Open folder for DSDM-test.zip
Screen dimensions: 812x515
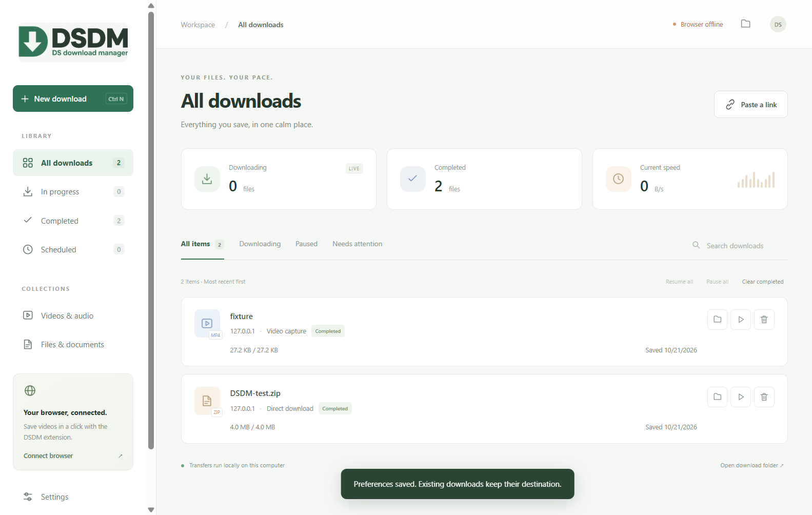[717, 397]
